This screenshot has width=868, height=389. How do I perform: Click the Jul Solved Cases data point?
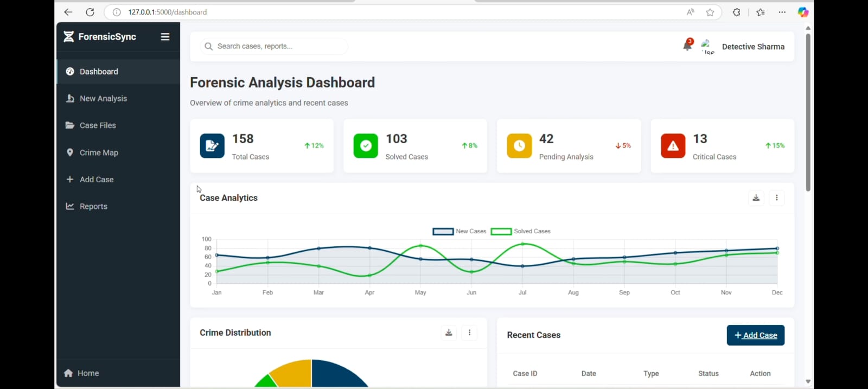coord(522,244)
